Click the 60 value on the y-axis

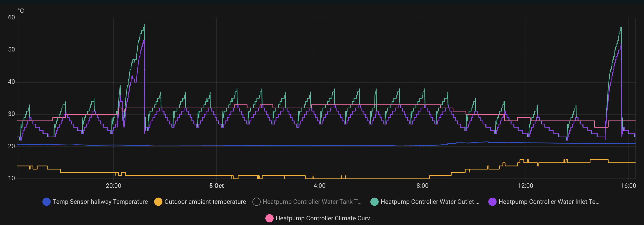(x=11, y=18)
